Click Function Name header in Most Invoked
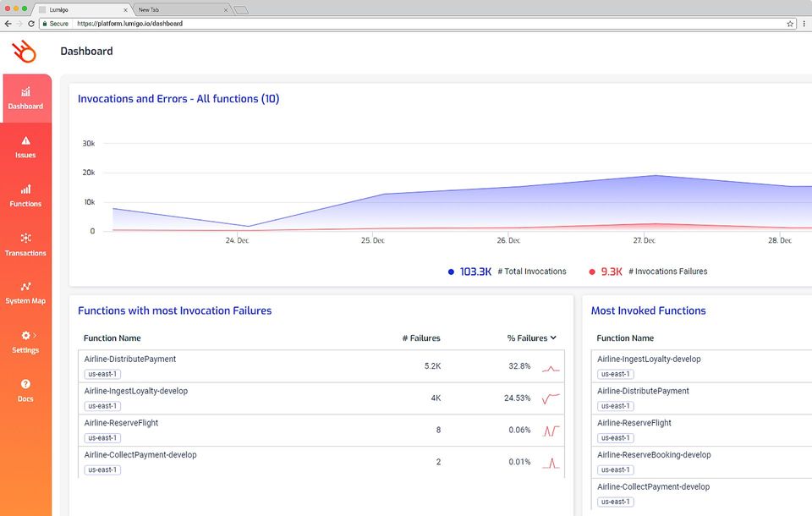 click(x=625, y=338)
